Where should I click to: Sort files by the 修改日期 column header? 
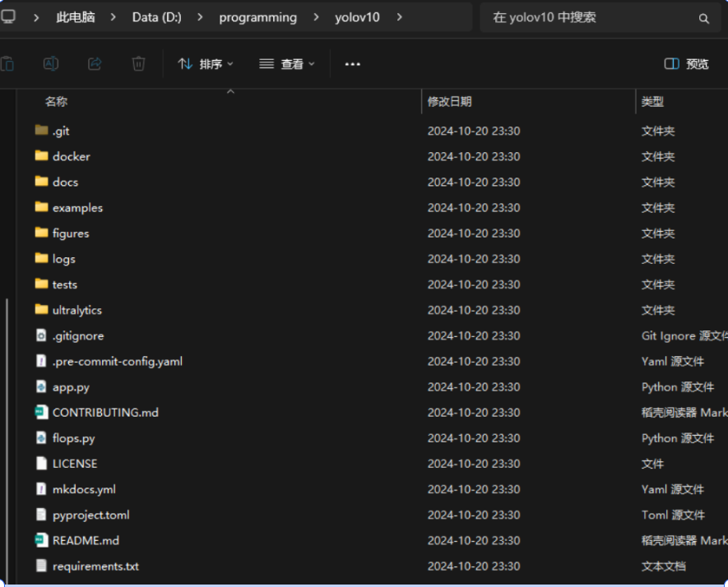click(449, 102)
